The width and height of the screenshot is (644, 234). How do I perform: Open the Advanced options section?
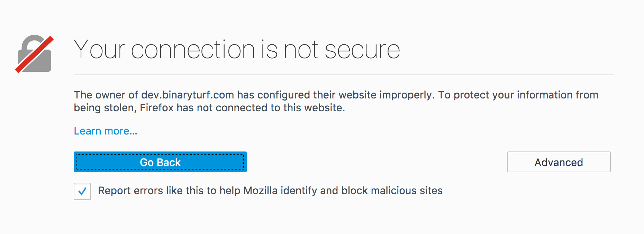point(559,162)
